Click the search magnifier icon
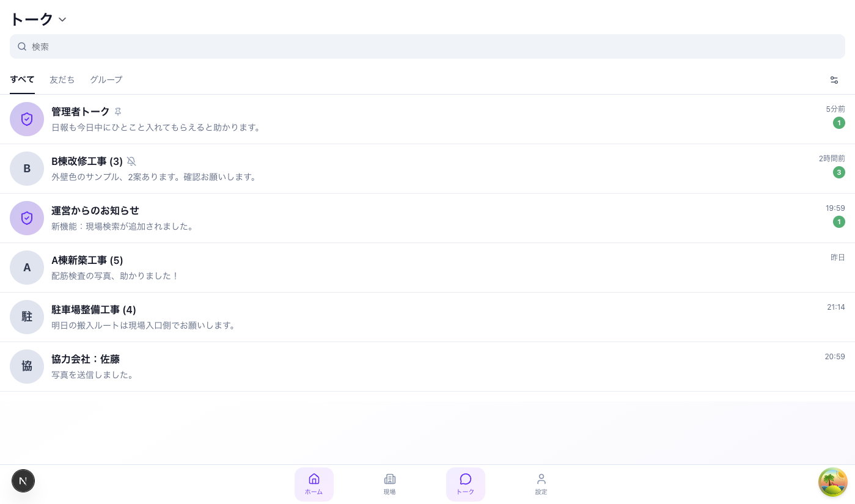Viewport: 855px width, 504px height. pos(22,46)
